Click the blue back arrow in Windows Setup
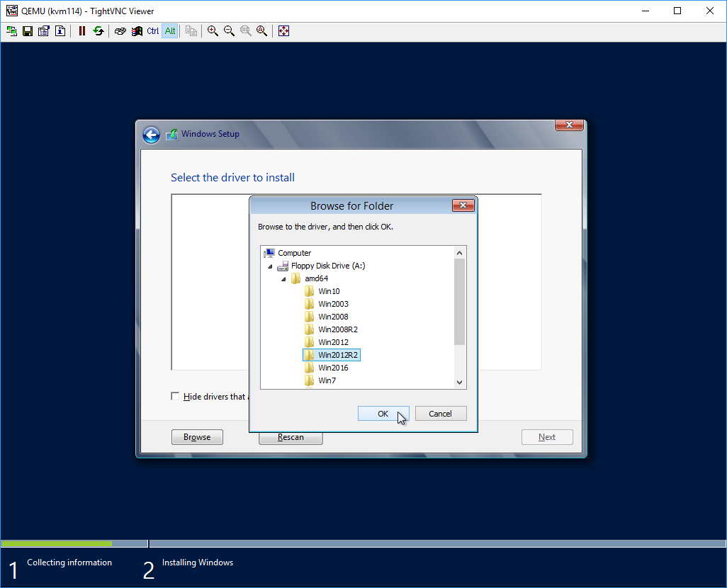Screen dimensions: 727x588 [x=151, y=135]
